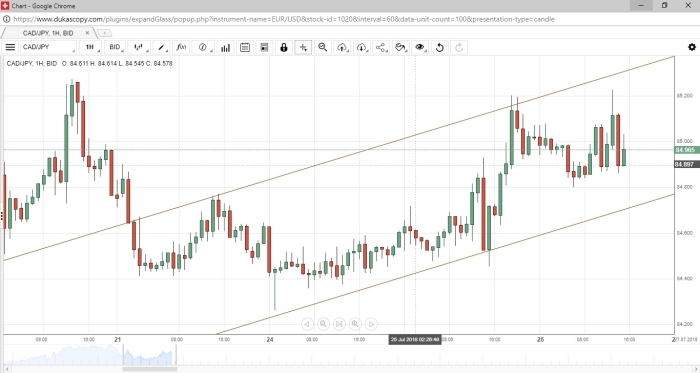Open the share icon menu
This screenshot has width=700, height=373.
pos(381,47)
